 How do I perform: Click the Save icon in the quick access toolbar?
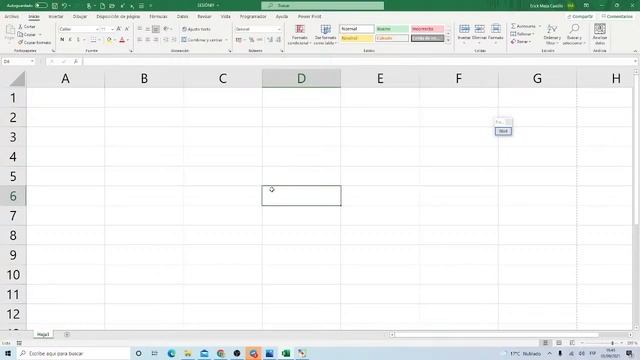coord(55,6)
